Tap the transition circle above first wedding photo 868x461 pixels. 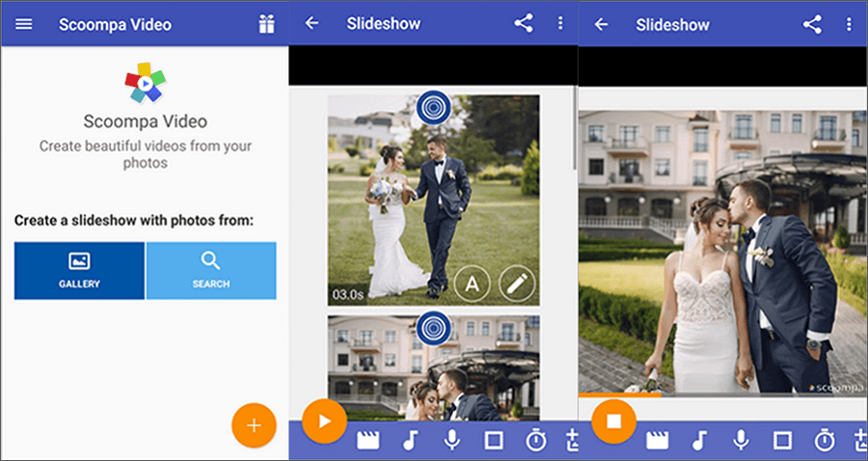pos(433,107)
